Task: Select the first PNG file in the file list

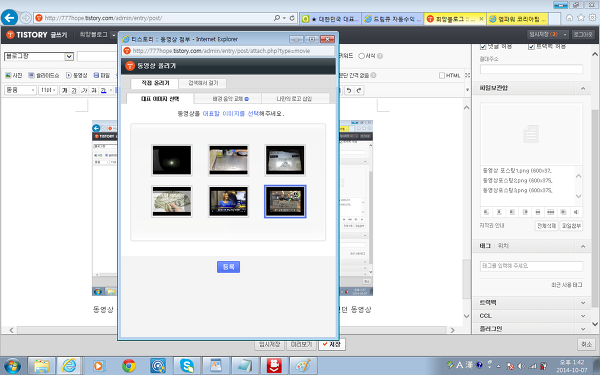Action: pyautogui.click(x=517, y=171)
